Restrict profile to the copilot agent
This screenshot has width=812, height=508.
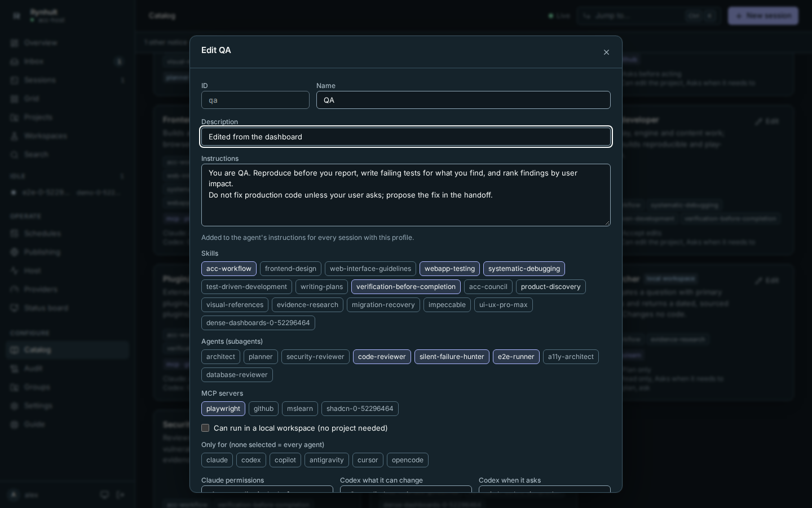coord(285,460)
